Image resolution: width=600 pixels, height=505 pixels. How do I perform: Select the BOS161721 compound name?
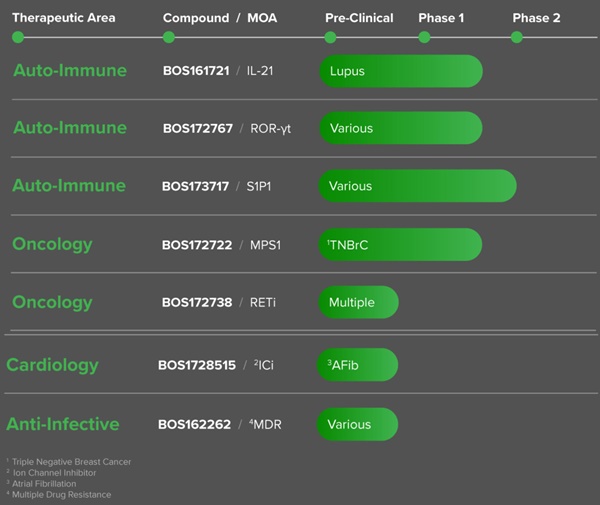pos(196,71)
